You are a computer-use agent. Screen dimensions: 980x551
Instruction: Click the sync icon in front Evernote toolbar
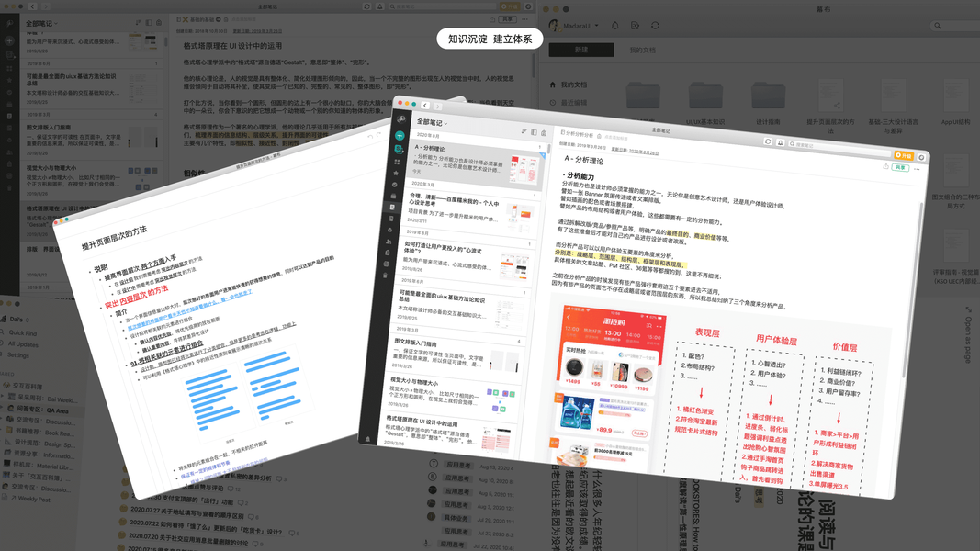768,141
